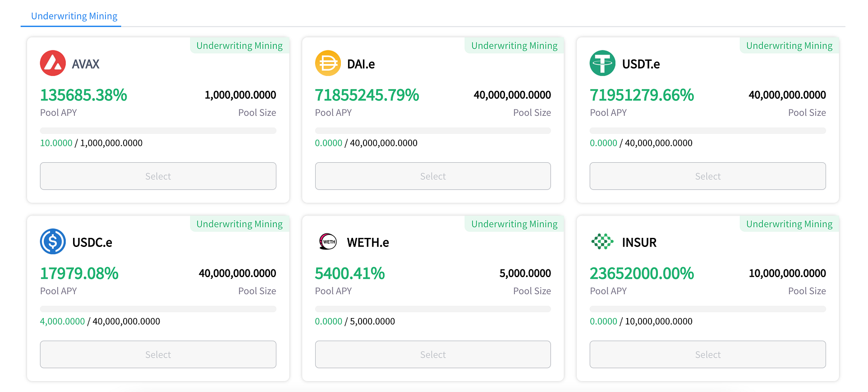Click the INSUR token name
Screen dimensions: 868x392
639,242
